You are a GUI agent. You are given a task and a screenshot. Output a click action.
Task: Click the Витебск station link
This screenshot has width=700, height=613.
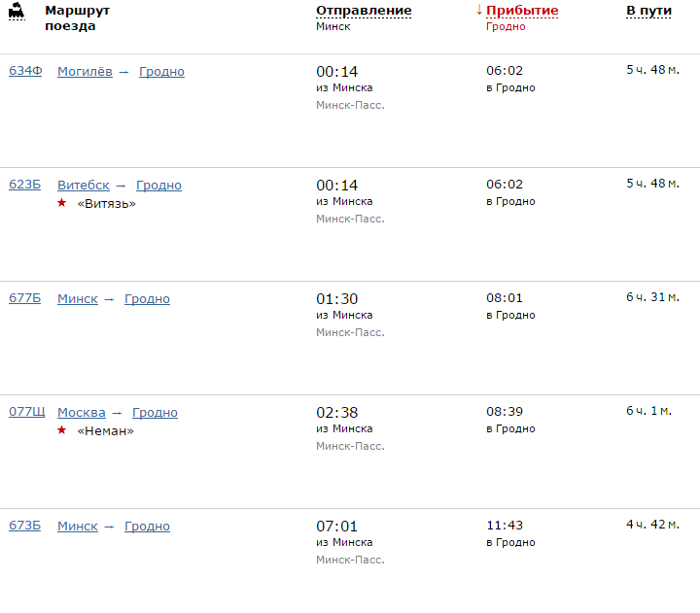point(83,186)
